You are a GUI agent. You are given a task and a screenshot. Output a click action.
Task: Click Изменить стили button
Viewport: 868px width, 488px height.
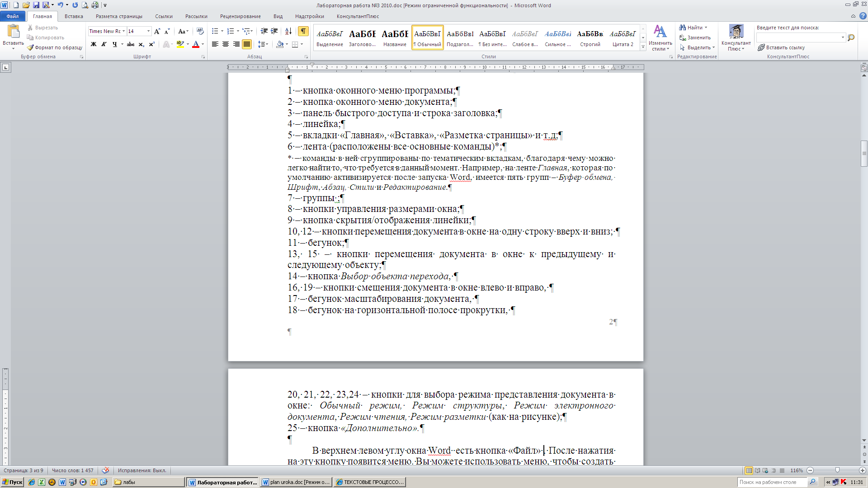[660, 38]
